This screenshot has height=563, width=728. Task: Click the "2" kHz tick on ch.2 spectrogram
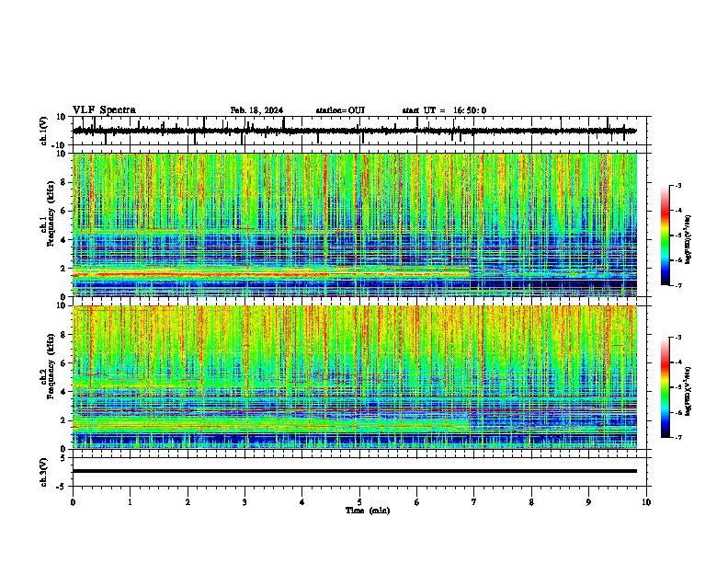point(64,420)
